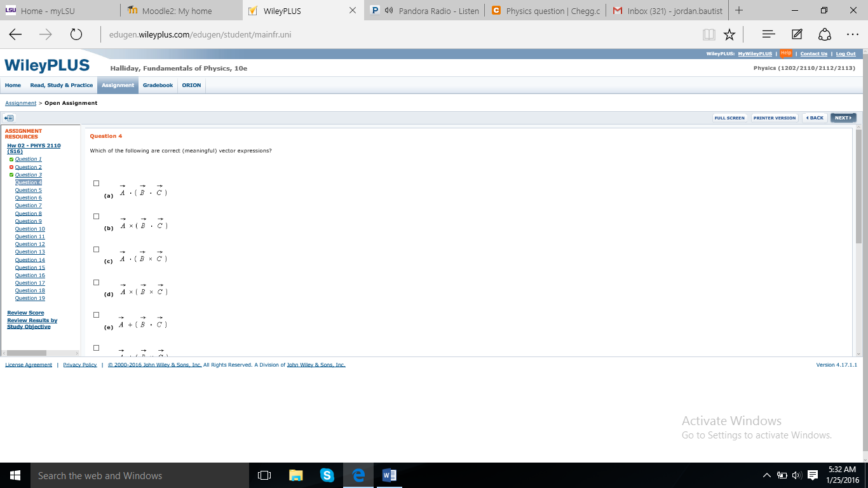Open Assignment breadcrumb link
The width and height of the screenshot is (868, 488).
pos(21,103)
